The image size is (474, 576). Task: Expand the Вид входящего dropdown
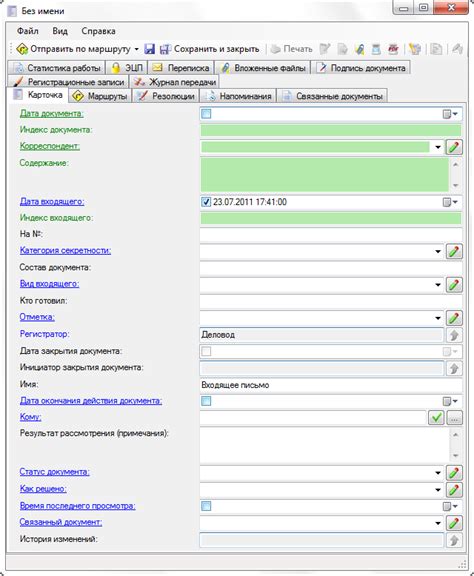(x=438, y=285)
